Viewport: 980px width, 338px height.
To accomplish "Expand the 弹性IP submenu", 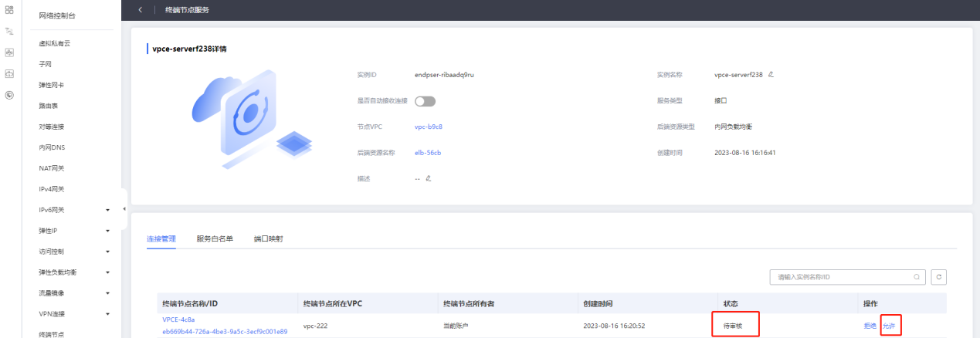I will 107,231.
